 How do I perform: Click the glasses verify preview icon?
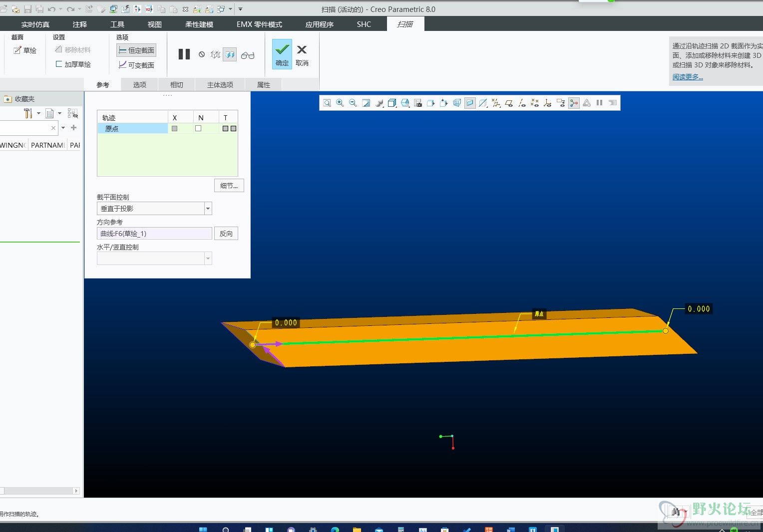pos(248,55)
